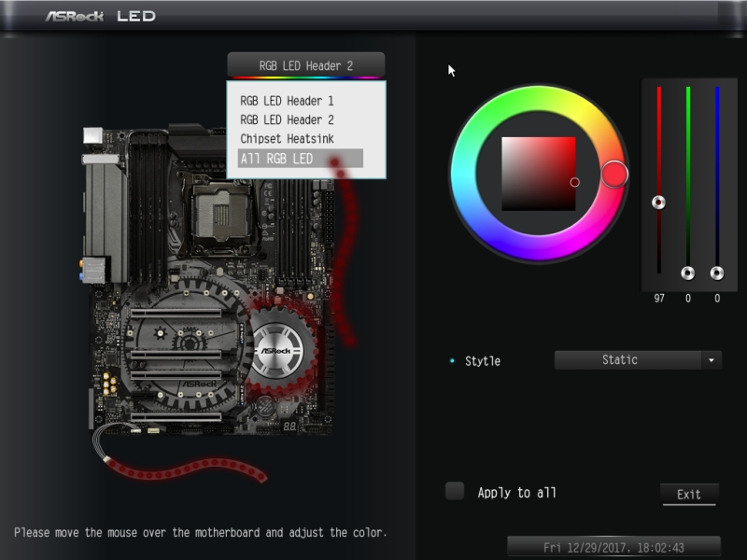Click the hue selector knob on color wheel
Screen dimensions: 747x560
point(614,175)
